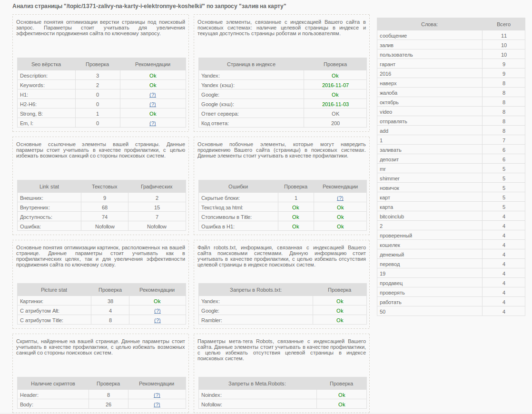
Task: Select the word 'гарант' row
Action: [x=451, y=64]
